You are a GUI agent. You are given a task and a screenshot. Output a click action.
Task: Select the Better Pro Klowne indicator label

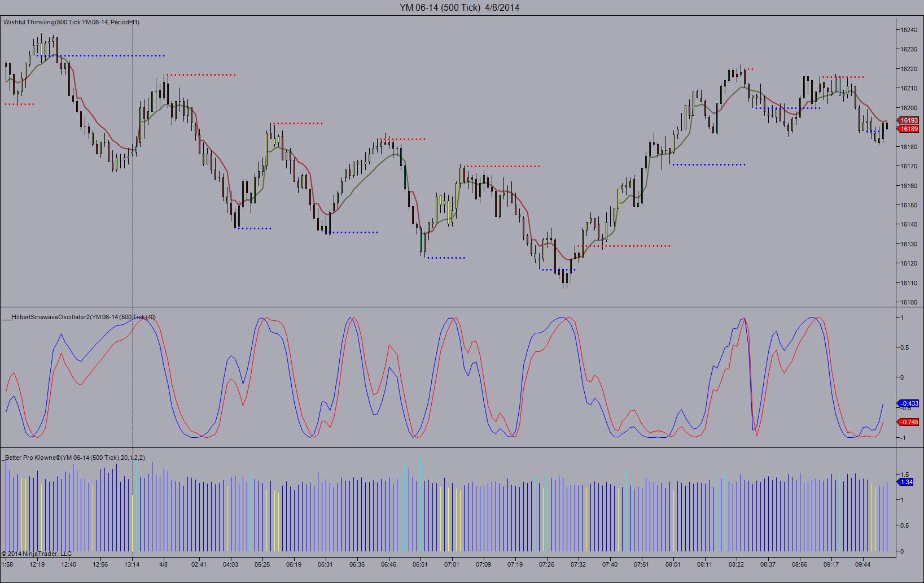74,458
